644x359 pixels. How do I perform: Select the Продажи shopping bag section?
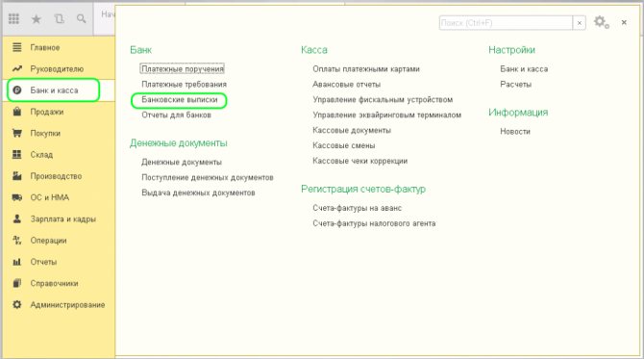[47, 112]
